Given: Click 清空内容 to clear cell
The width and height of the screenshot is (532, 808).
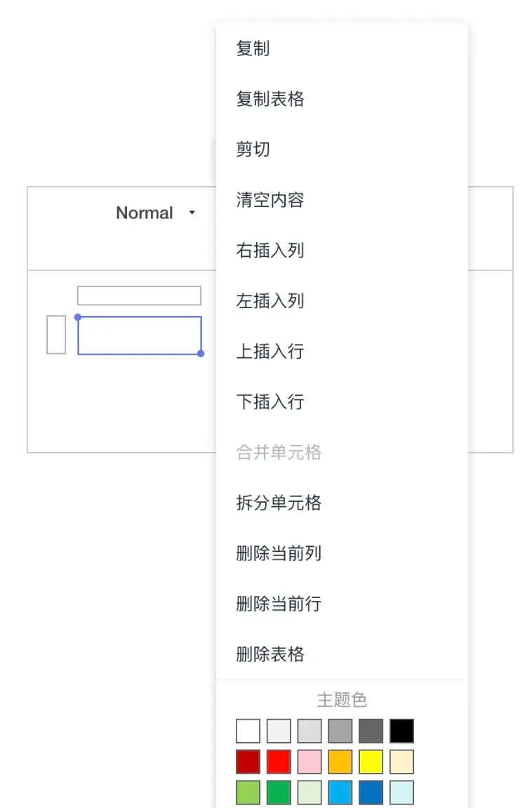Looking at the screenshot, I should tap(270, 200).
